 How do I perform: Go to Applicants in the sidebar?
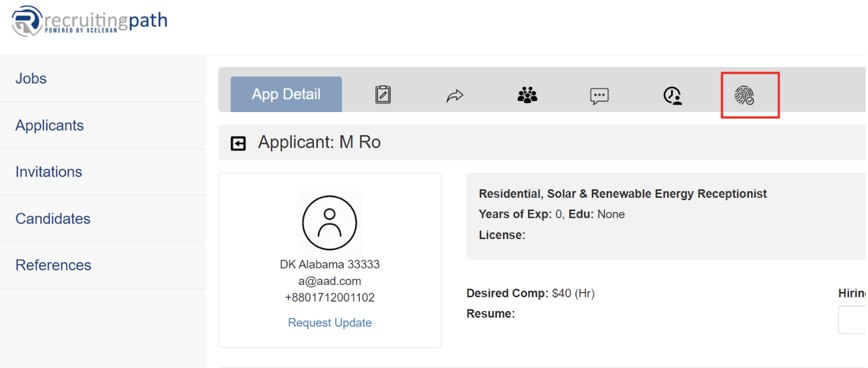point(50,125)
